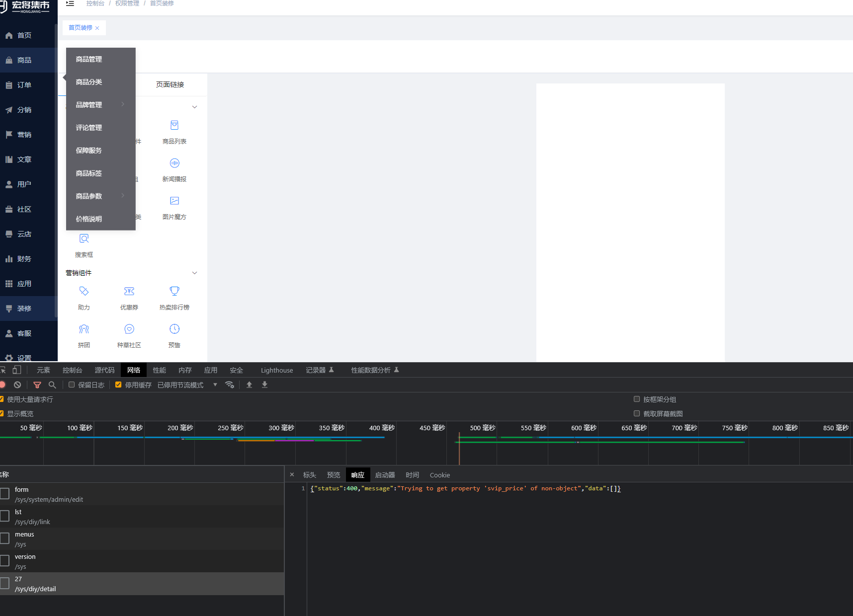
Task: Select 拼团 component icon
Action: coord(84,329)
